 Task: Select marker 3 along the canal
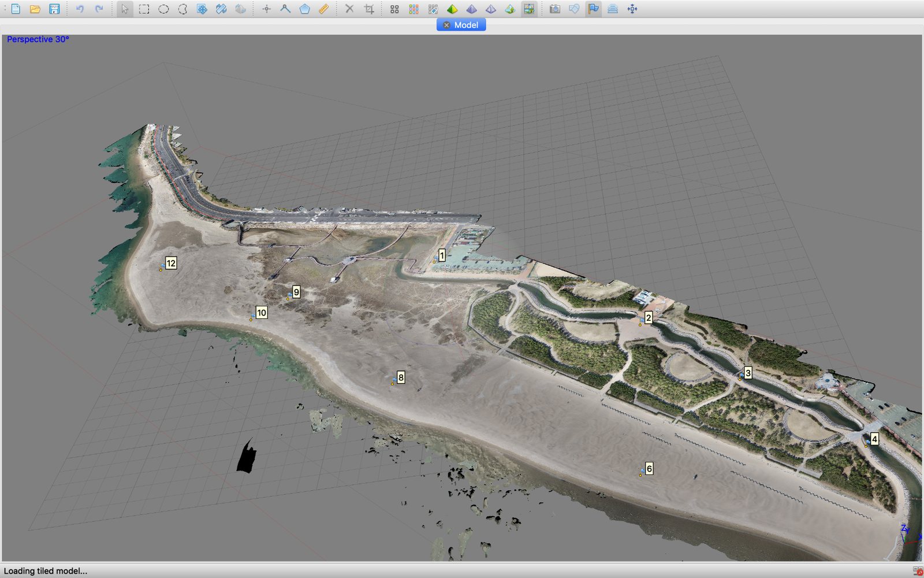coord(748,373)
